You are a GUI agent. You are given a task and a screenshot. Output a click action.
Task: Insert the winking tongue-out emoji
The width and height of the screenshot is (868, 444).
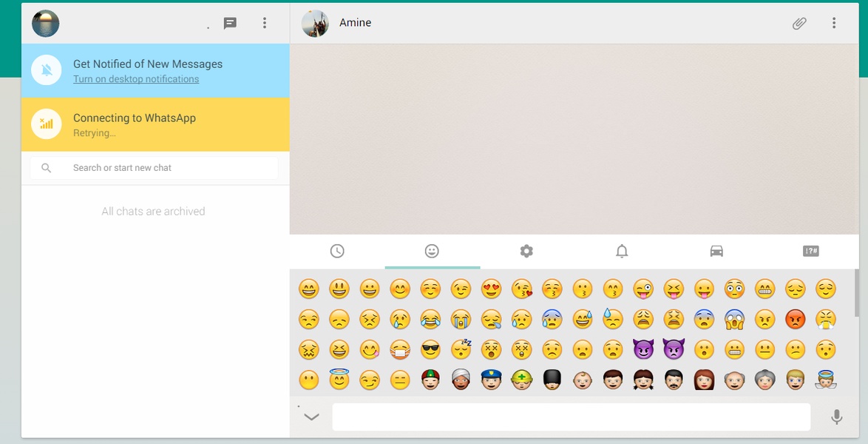(x=643, y=289)
